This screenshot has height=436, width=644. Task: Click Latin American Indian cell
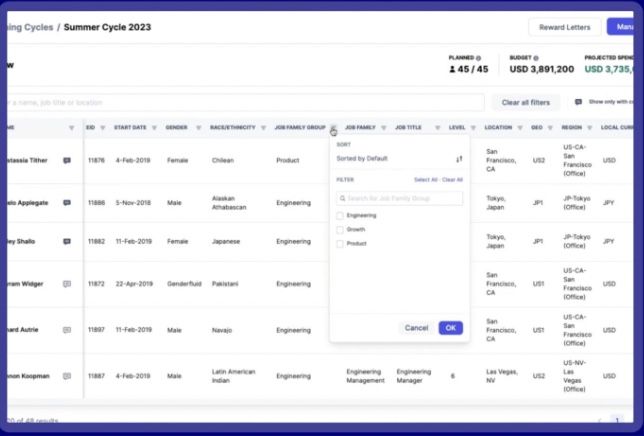click(234, 376)
